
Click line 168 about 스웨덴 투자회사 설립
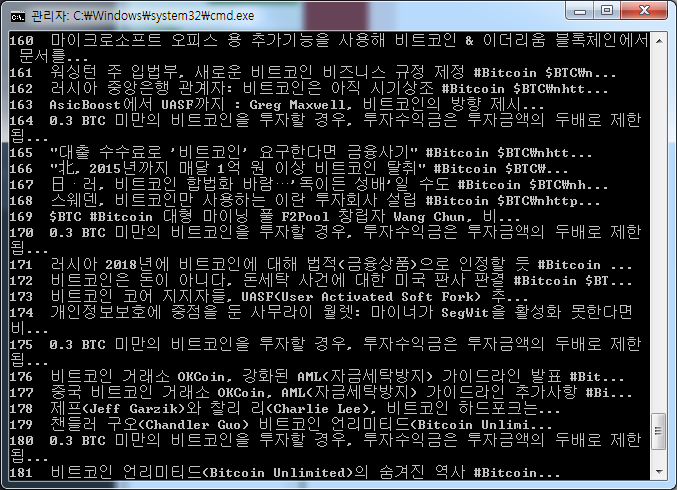point(305,200)
